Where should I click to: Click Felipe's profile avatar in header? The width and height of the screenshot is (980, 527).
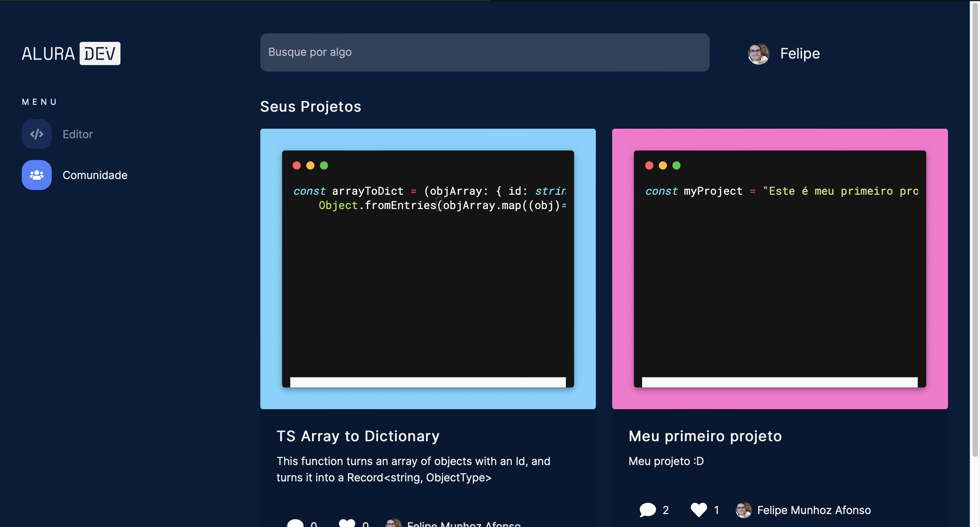[x=758, y=54]
